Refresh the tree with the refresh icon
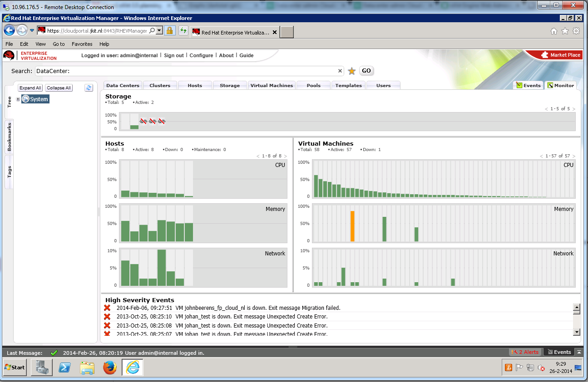This screenshot has height=382, width=588. (89, 88)
